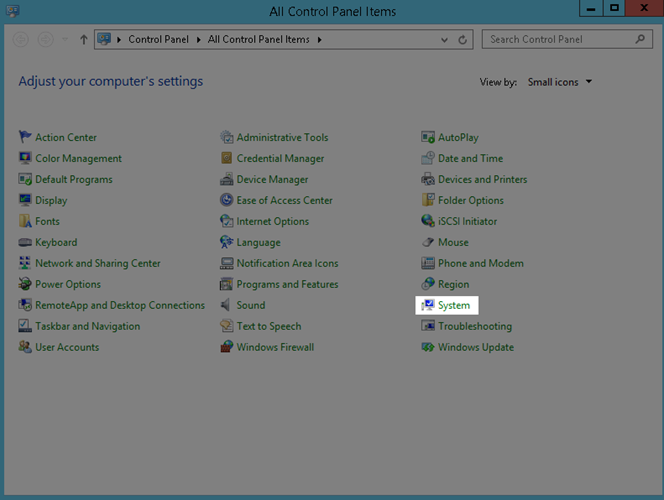The image size is (664, 500).
Task: Refresh the Control Panel view
Action: click(x=463, y=40)
